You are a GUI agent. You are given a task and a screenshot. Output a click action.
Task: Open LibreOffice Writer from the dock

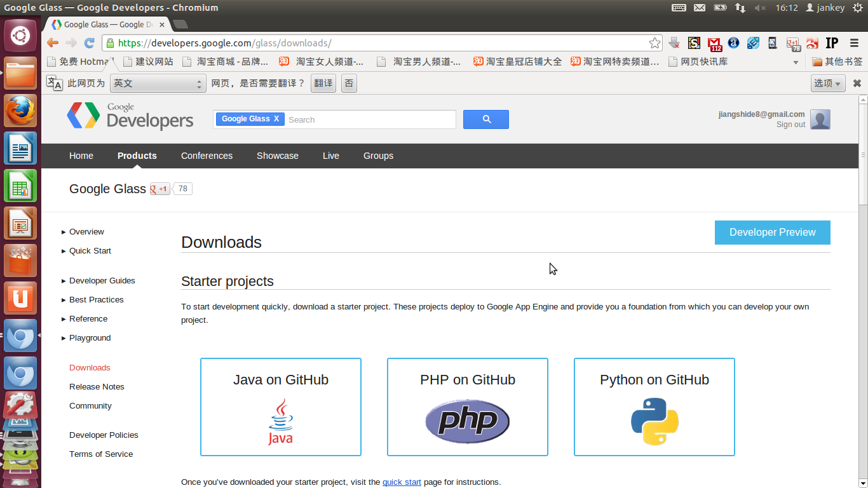click(x=20, y=149)
